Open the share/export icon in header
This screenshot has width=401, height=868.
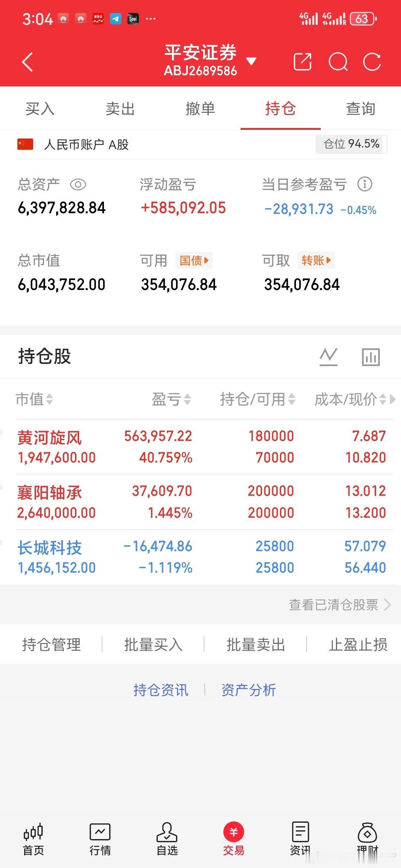(x=302, y=62)
